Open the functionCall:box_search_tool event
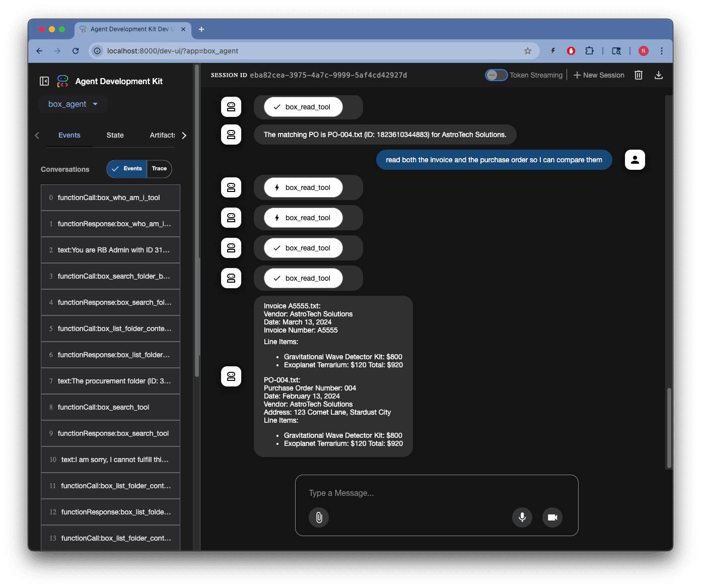Image resolution: width=701 pixels, height=588 pixels. pyautogui.click(x=110, y=407)
